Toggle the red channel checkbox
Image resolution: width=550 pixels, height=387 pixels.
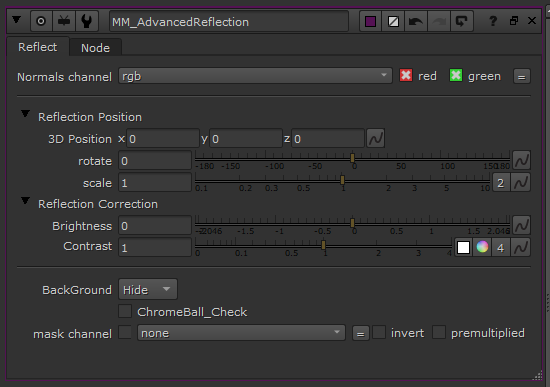406,75
